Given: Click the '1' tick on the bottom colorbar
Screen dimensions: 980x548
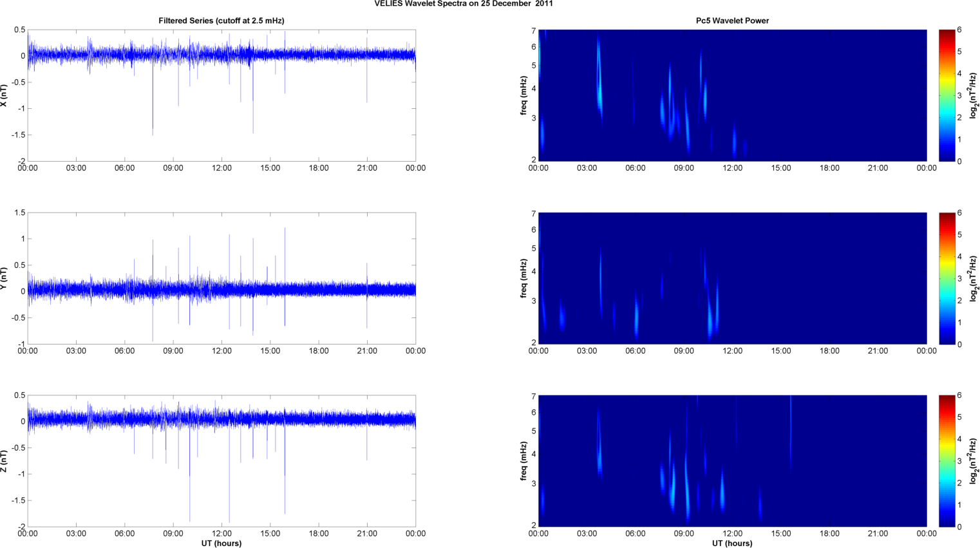Looking at the screenshot, I should coord(959,505).
